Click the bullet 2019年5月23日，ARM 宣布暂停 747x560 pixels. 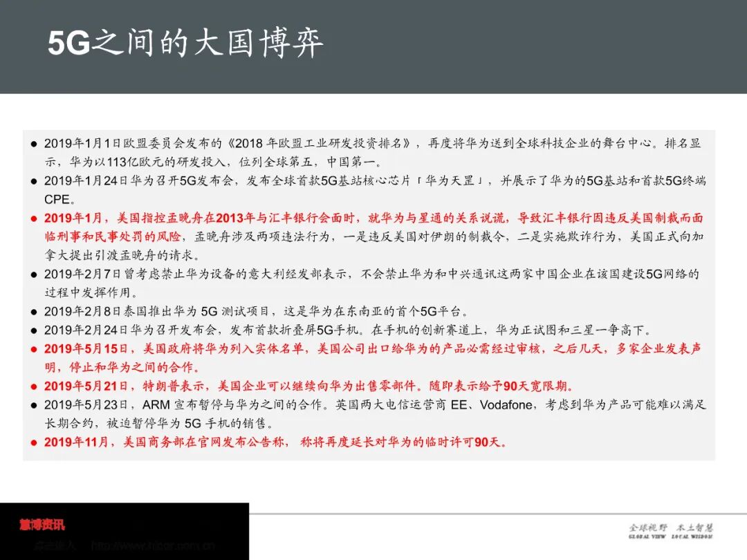(x=368, y=414)
